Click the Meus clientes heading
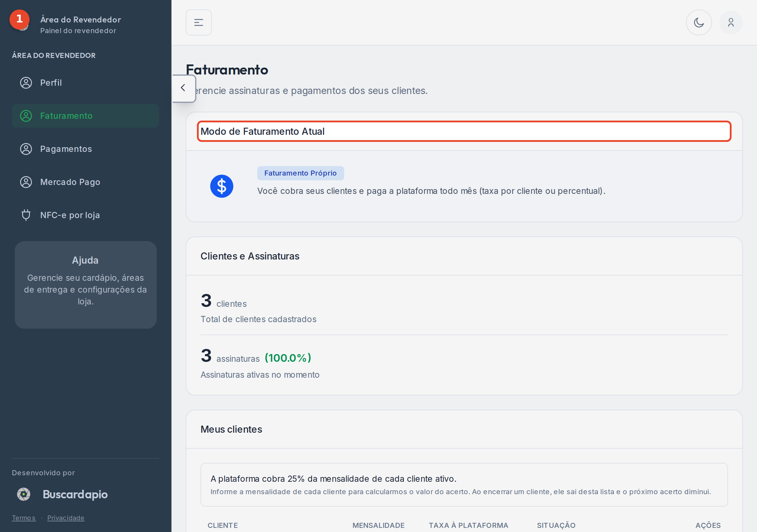Screen dimensions: 757x532 pos(231,429)
